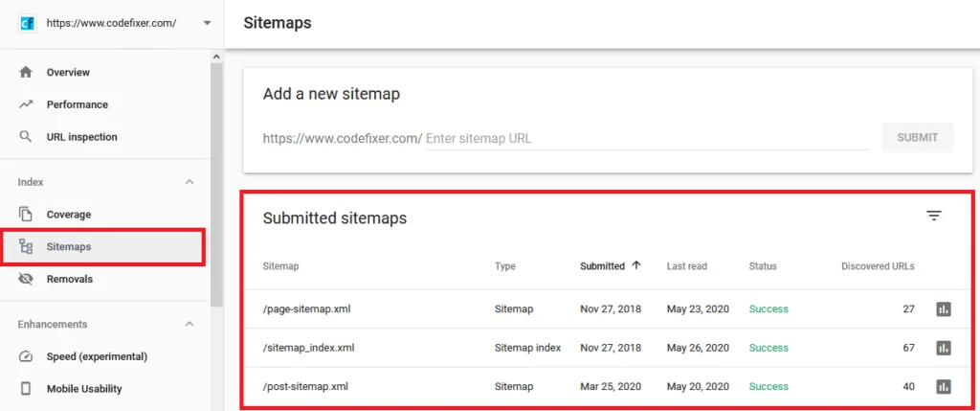This screenshot has height=411, width=980.
Task: Click the Speed gauge icon
Action: [26, 356]
